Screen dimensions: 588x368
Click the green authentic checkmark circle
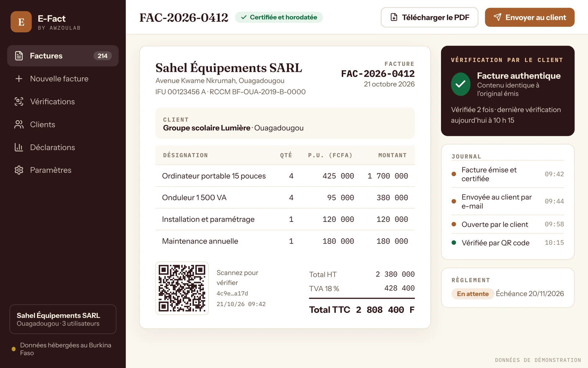(x=460, y=84)
